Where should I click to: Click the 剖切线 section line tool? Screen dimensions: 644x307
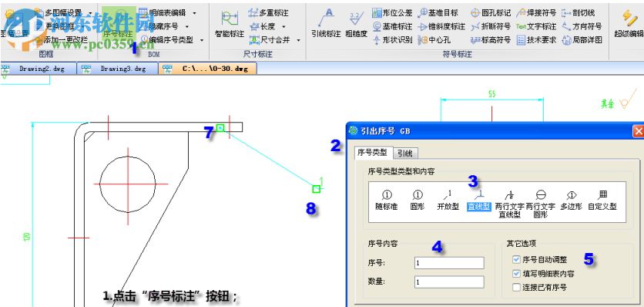click(579, 13)
